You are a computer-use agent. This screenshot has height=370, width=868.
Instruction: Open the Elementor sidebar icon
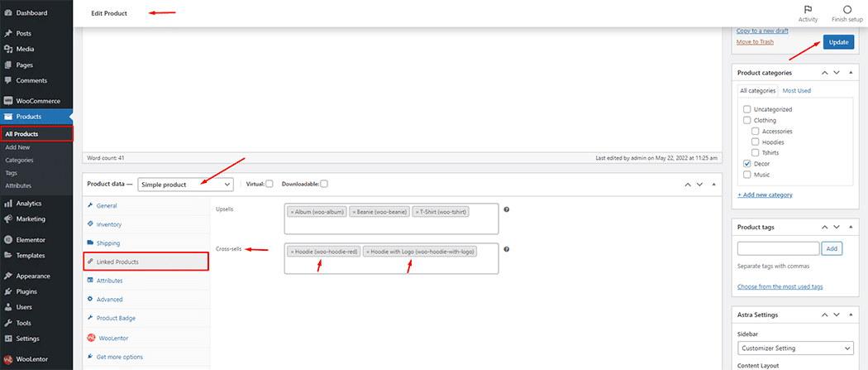pyautogui.click(x=8, y=240)
